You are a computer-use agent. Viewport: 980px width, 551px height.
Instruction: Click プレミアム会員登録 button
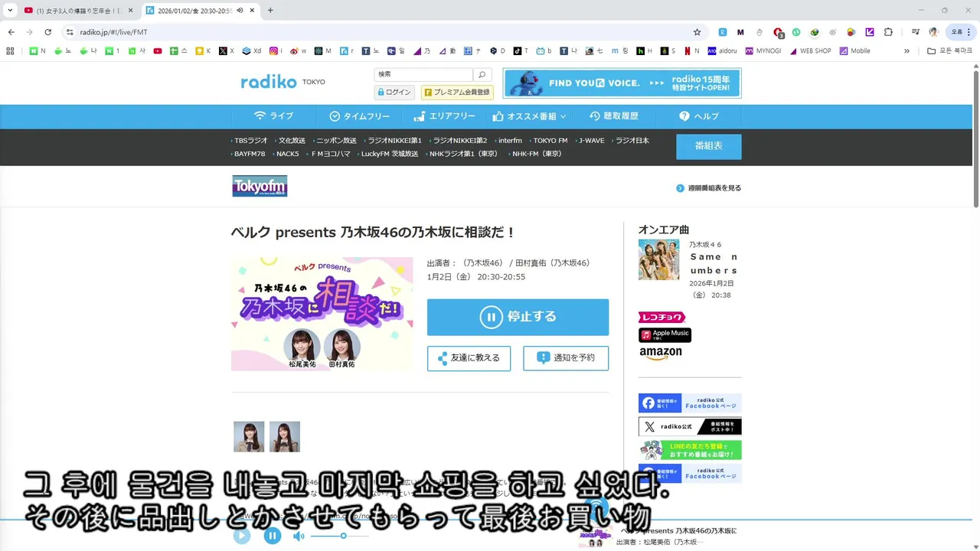pos(457,92)
